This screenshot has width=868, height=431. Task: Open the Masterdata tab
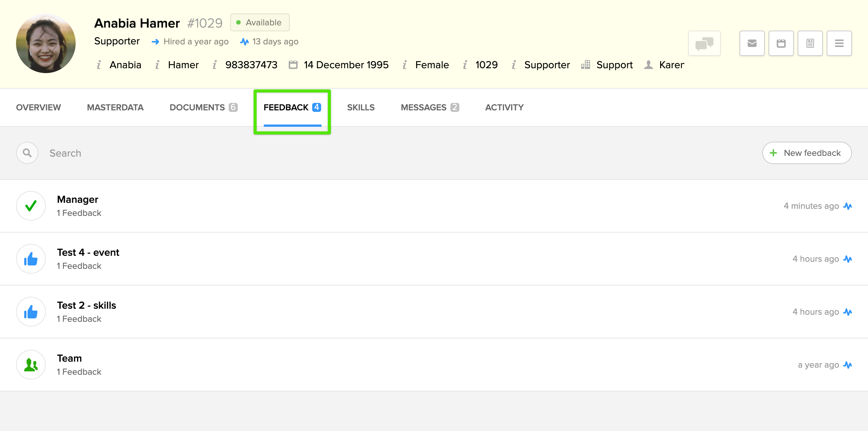[x=115, y=107]
